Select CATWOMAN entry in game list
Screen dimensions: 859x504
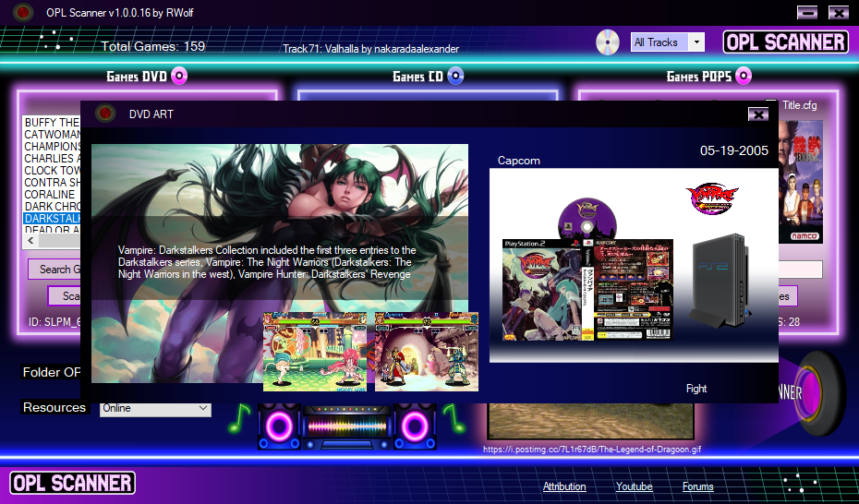52,134
